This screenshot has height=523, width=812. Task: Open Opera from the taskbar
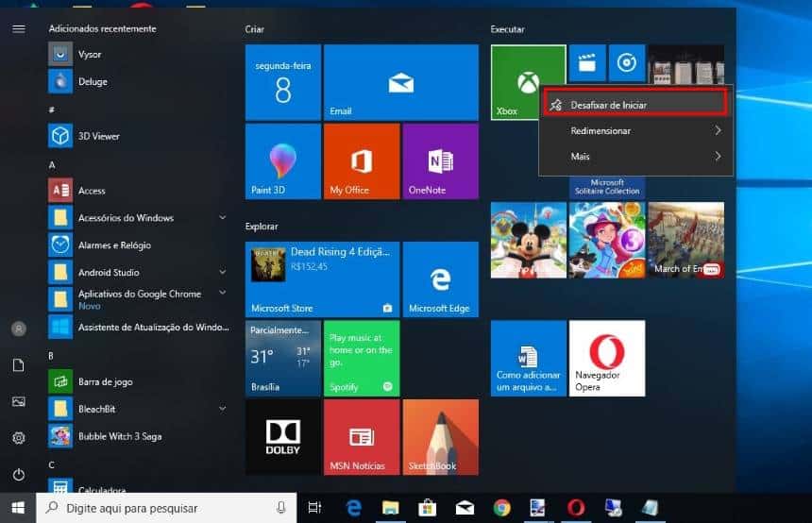click(x=576, y=508)
